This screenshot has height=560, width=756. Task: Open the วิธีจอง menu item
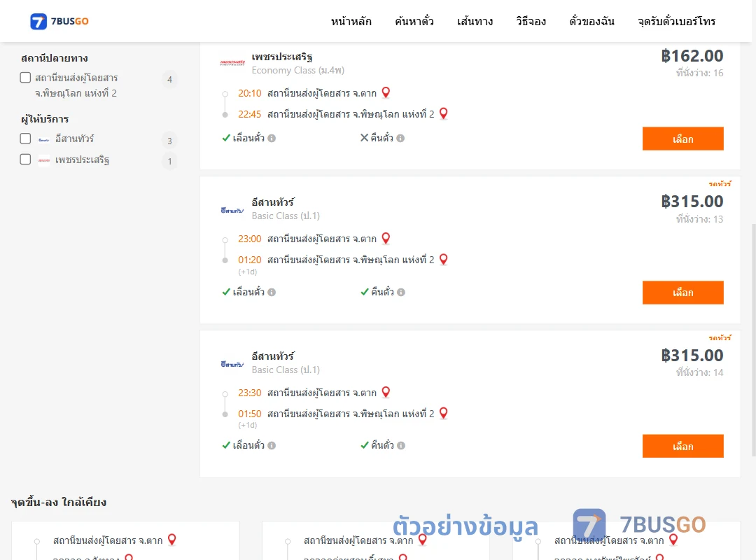point(531,21)
